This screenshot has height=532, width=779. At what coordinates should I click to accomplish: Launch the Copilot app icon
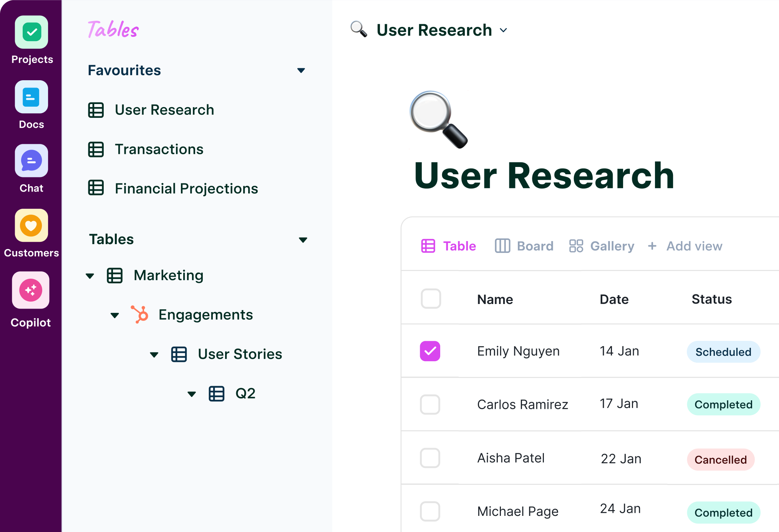[x=31, y=290]
